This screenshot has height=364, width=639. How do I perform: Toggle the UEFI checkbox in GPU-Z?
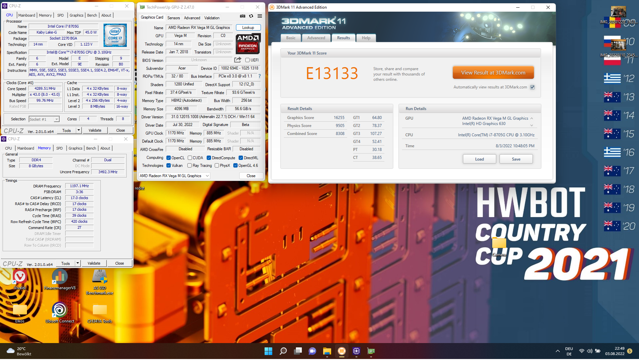[247, 60]
